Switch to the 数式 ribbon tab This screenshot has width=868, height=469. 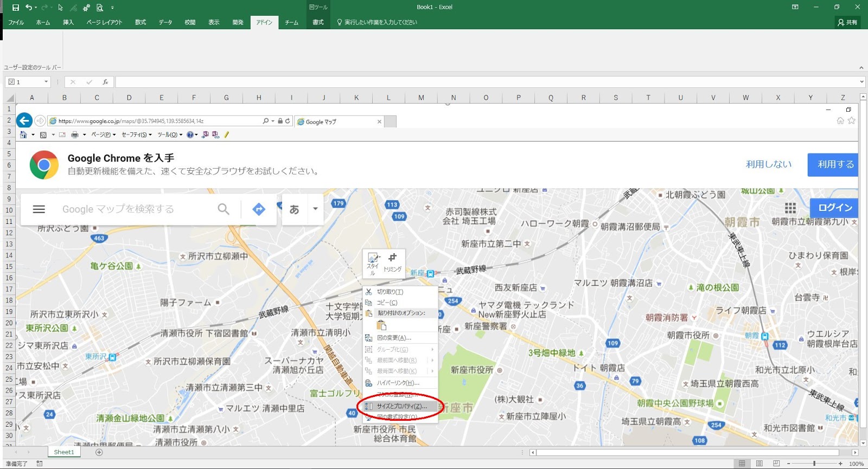(141, 22)
